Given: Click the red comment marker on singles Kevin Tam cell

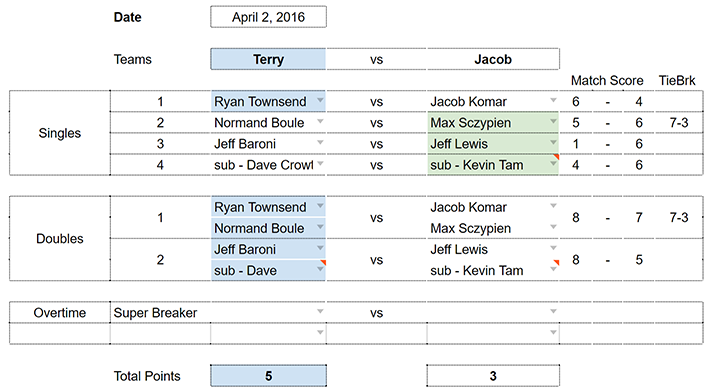Looking at the screenshot, I should [556, 156].
